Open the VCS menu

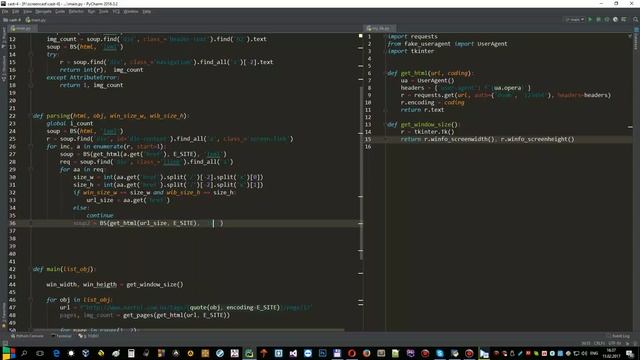click(116, 11)
